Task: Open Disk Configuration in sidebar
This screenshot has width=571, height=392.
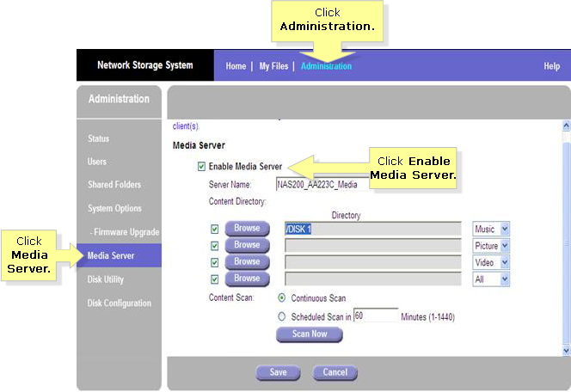Action: 119,303
